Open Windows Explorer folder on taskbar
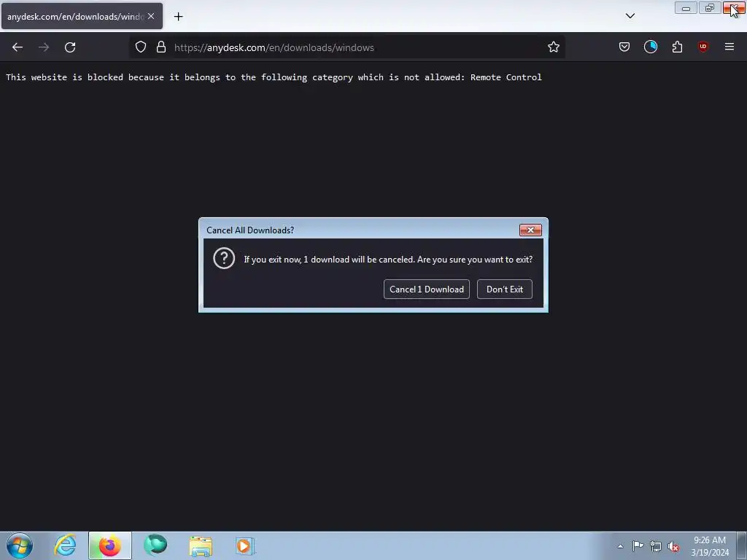This screenshot has width=747, height=560. 201,545
